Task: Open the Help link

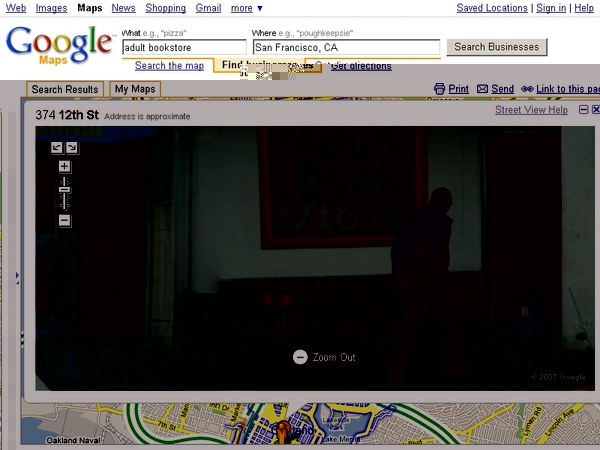Action: 584,8
